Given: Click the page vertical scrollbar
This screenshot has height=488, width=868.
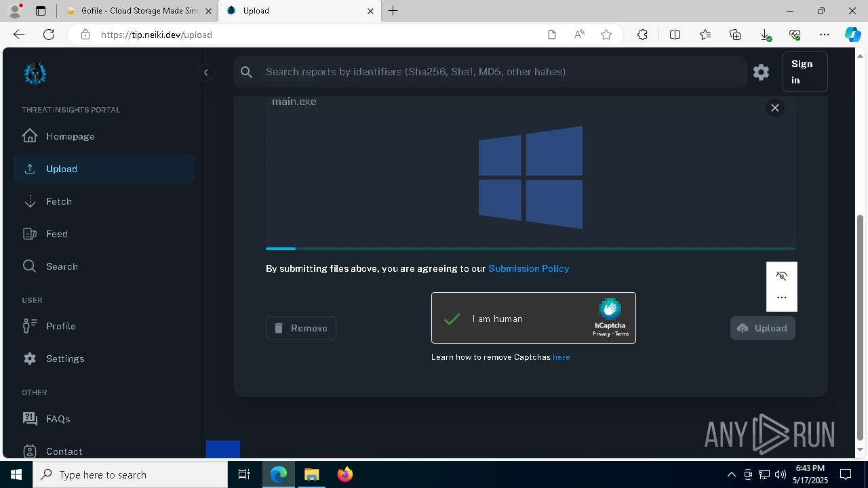Looking at the screenshot, I should 861,327.
